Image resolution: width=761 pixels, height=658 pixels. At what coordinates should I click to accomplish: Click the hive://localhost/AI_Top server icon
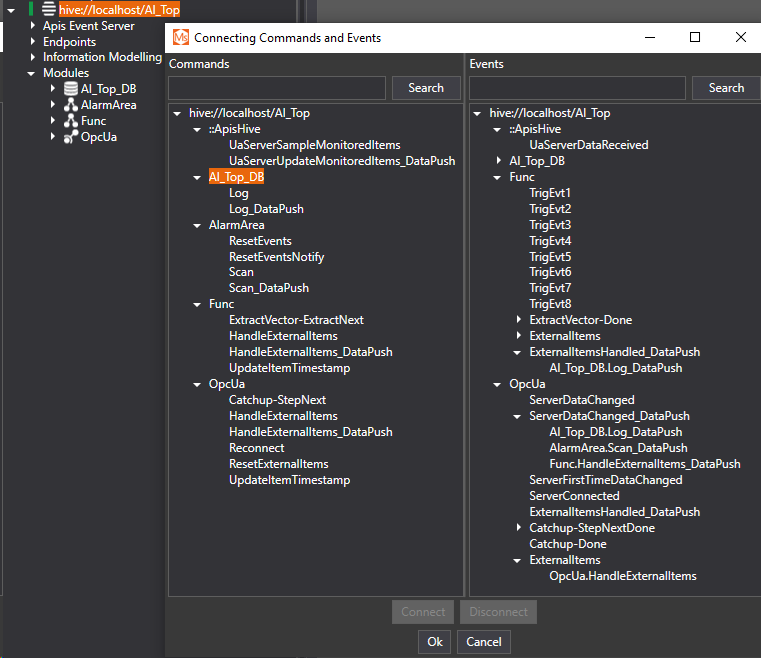tap(48, 9)
